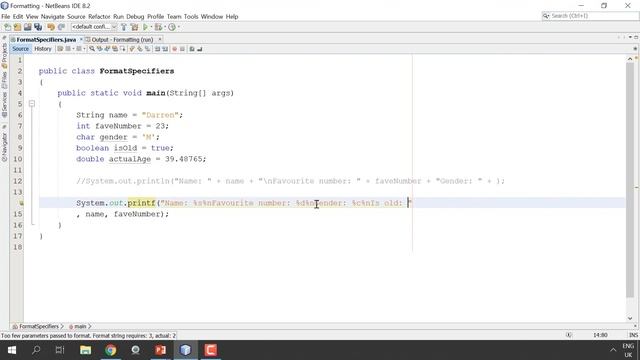The width and height of the screenshot is (640, 360).
Task: Open the Source menu
Action: point(76,16)
